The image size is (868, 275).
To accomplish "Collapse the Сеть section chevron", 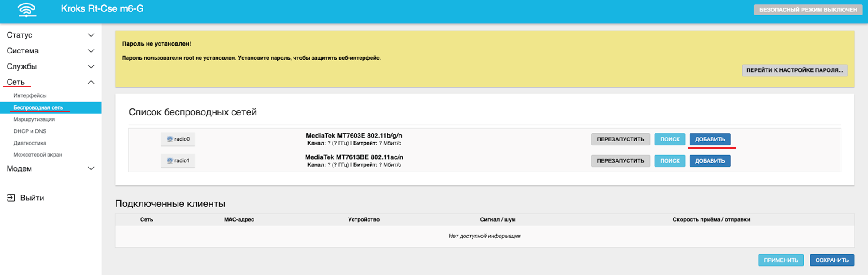I will pos(91,82).
